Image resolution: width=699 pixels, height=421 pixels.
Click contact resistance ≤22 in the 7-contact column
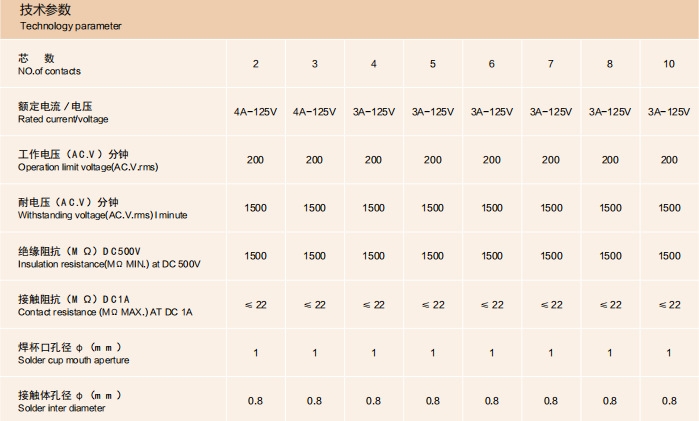tap(551, 305)
